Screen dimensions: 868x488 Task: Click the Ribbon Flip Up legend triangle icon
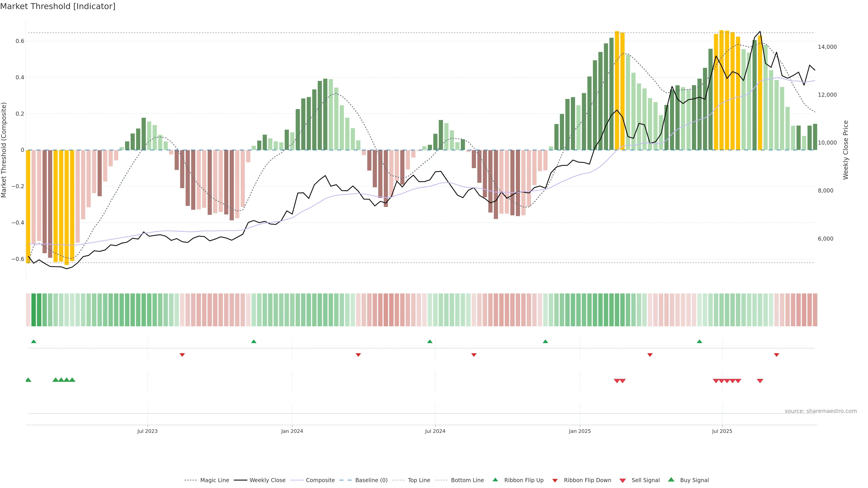tap(495, 480)
